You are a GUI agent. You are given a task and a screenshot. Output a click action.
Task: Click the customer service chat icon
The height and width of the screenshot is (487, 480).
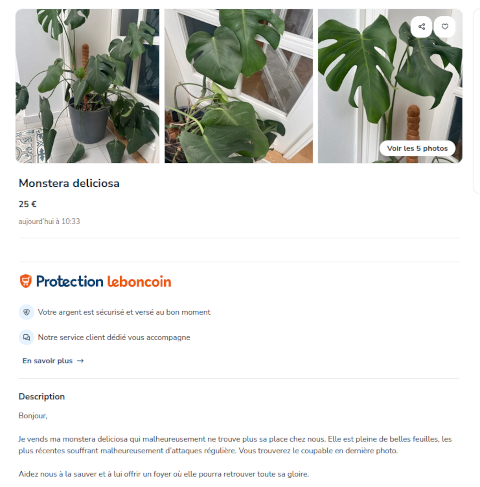coord(26,337)
